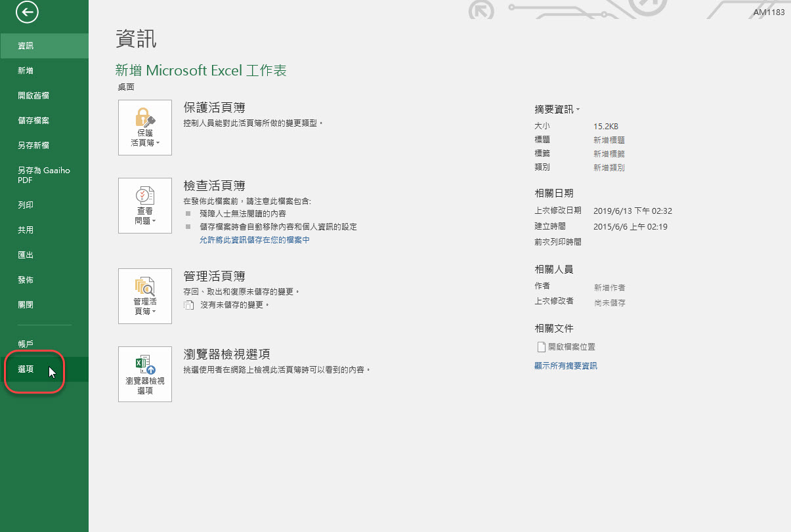Screen dimensions: 791x532
Task: Click the 開啟檔案位置 document icon
Action: tap(542, 346)
